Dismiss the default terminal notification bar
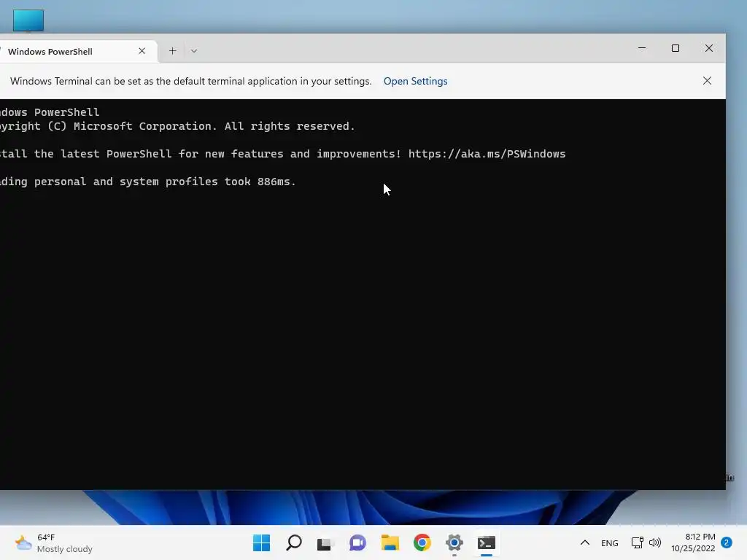This screenshot has height=560, width=747. tap(707, 81)
